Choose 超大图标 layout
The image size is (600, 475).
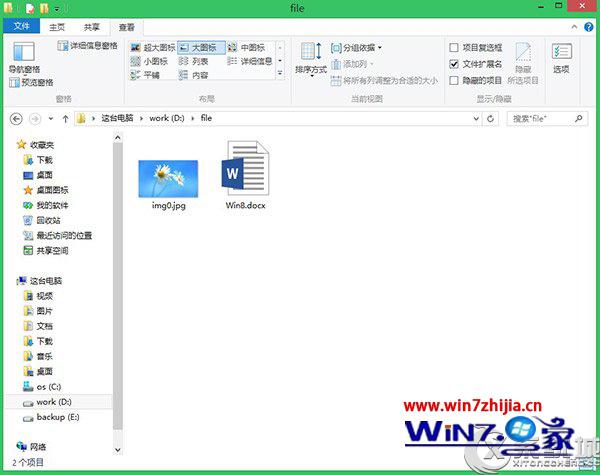(153, 48)
